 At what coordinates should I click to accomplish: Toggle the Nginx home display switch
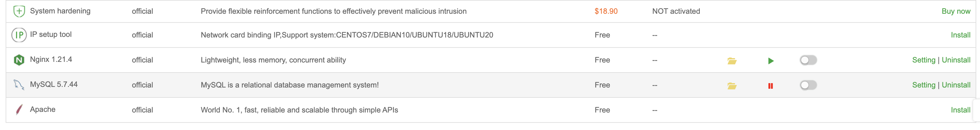pos(808,60)
